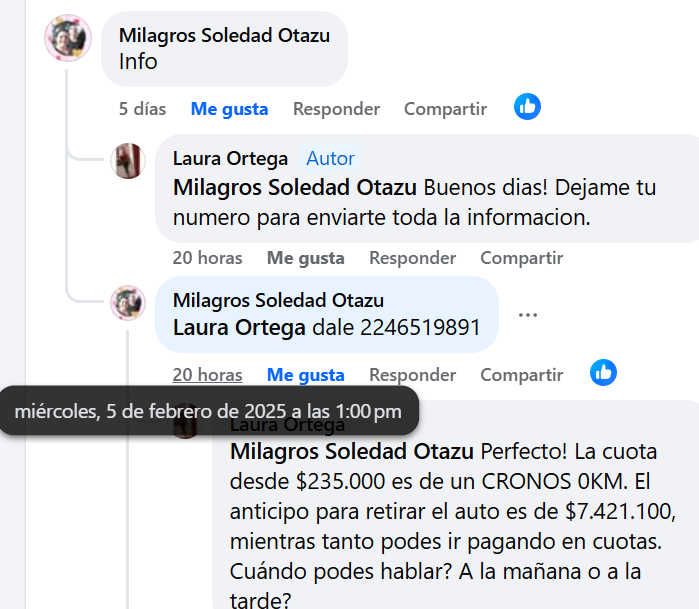Open 20 horas timestamp on Laura's reply
Viewport: 699px width, 609px height.
(207, 258)
